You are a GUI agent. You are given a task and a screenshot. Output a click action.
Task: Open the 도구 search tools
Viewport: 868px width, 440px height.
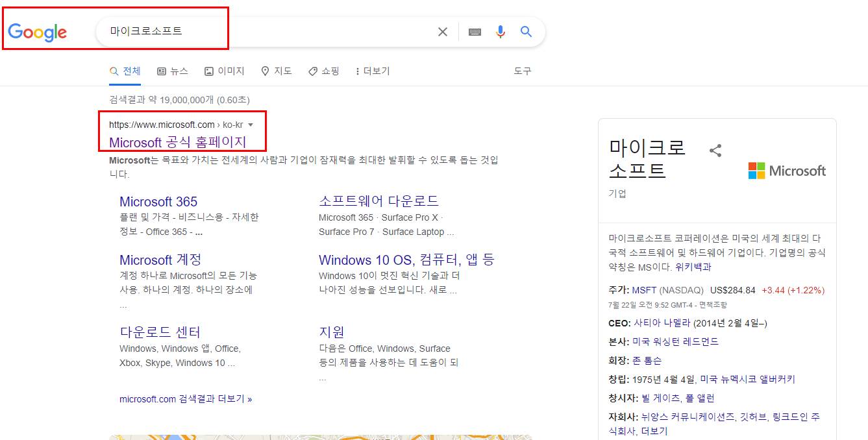coord(523,71)
